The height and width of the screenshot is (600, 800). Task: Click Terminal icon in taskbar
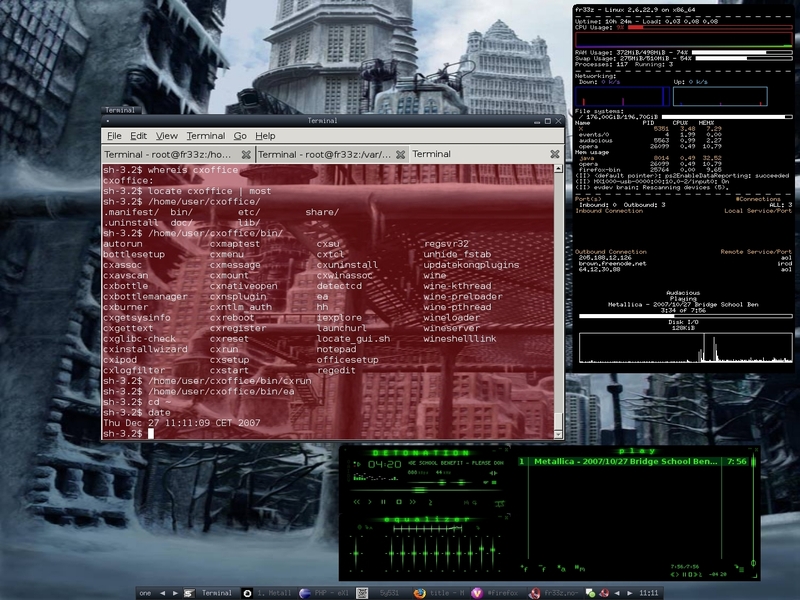(189, 593)
